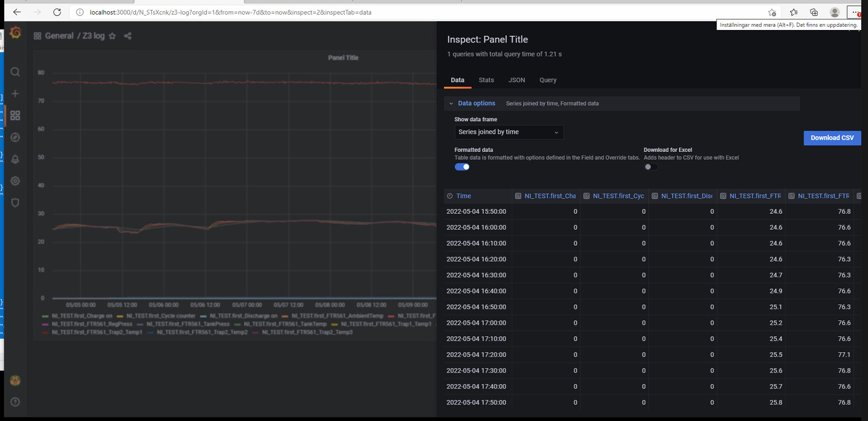Open the Server Admin shield icon
This screenshot has height=421, width=868.
pos(15,203)
